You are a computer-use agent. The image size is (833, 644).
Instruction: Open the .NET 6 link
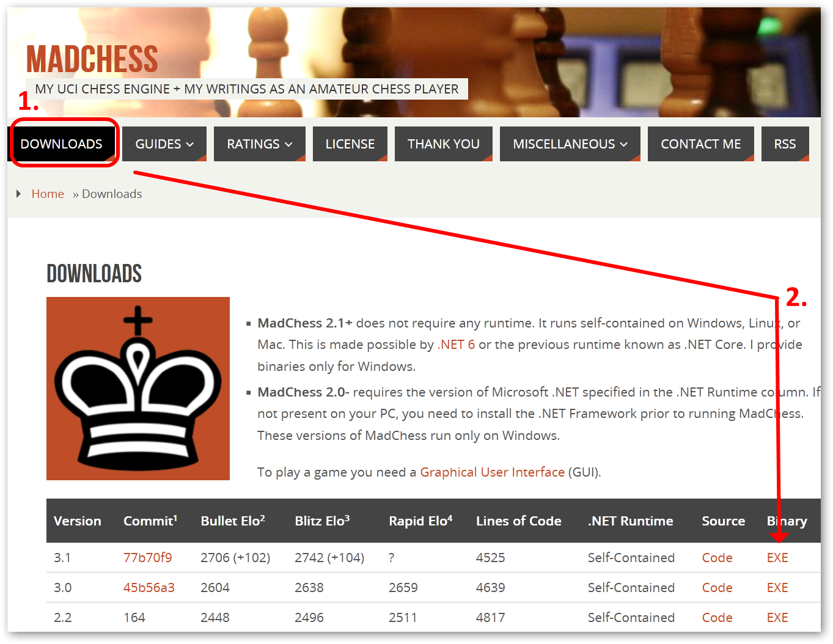(456, 345)
